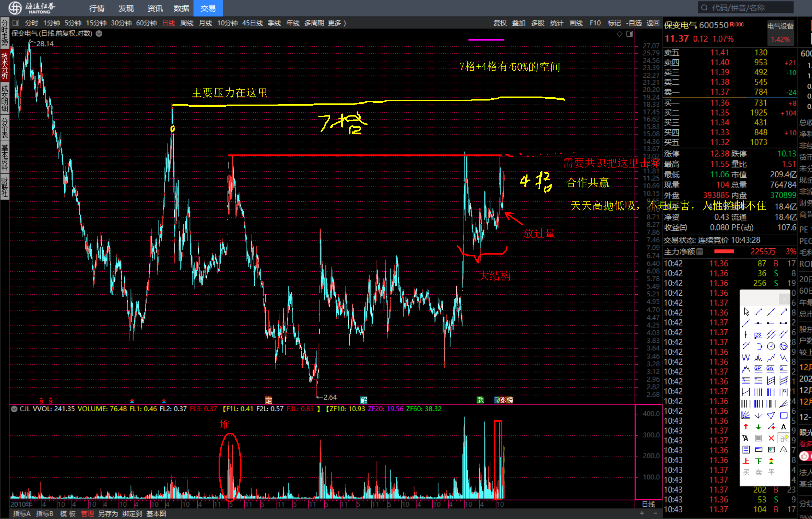Expand the 更多 period options

[x=337, y=23]
